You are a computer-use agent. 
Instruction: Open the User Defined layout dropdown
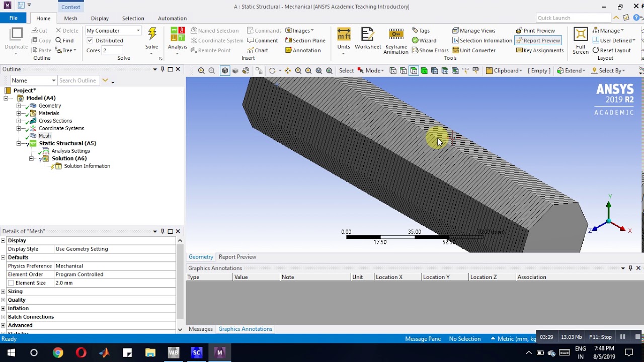(x=614, y=40)
